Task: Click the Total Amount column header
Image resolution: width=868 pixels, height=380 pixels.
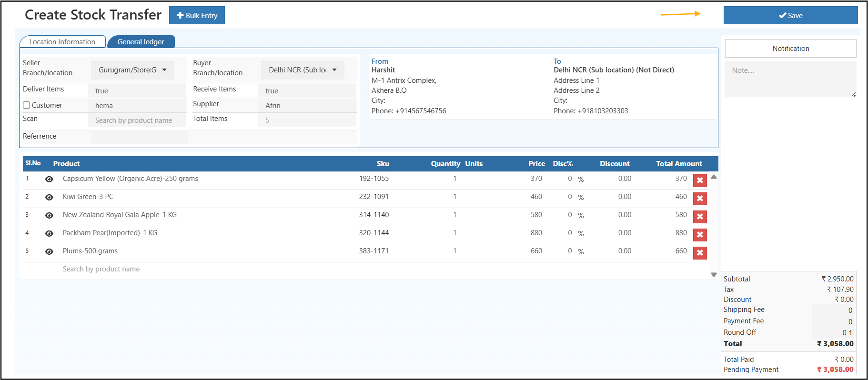Action: [679, 164]
